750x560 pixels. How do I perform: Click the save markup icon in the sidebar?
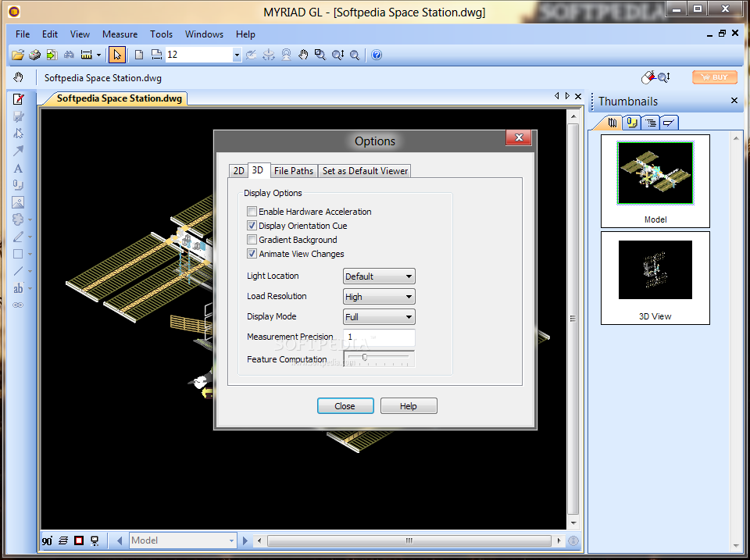[18, 116]
